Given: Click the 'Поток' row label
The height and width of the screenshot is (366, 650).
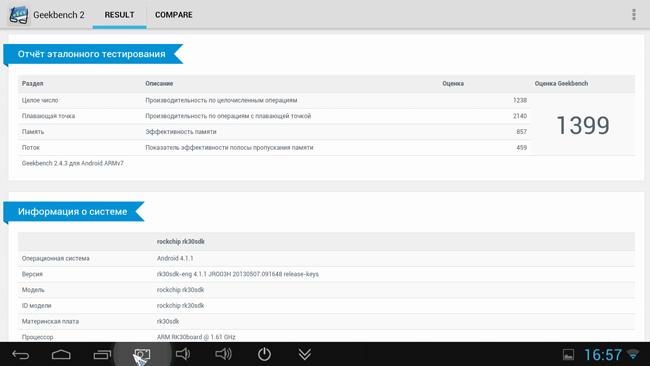Looking at the screenshot, I should click(31, 148).
